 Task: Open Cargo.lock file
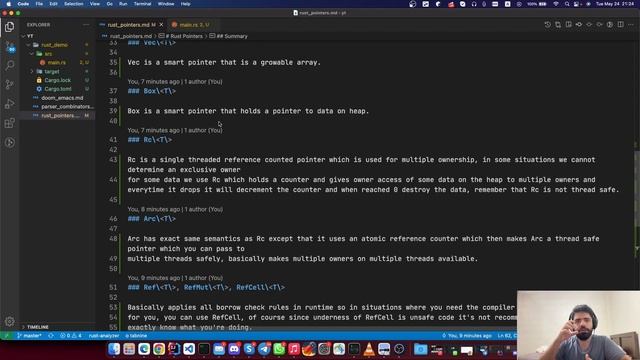pyautogui.click(x=58, y=80)
